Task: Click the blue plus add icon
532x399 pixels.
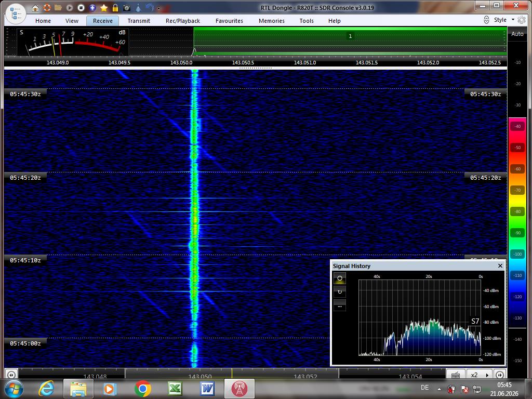Action: click(92, 7)
